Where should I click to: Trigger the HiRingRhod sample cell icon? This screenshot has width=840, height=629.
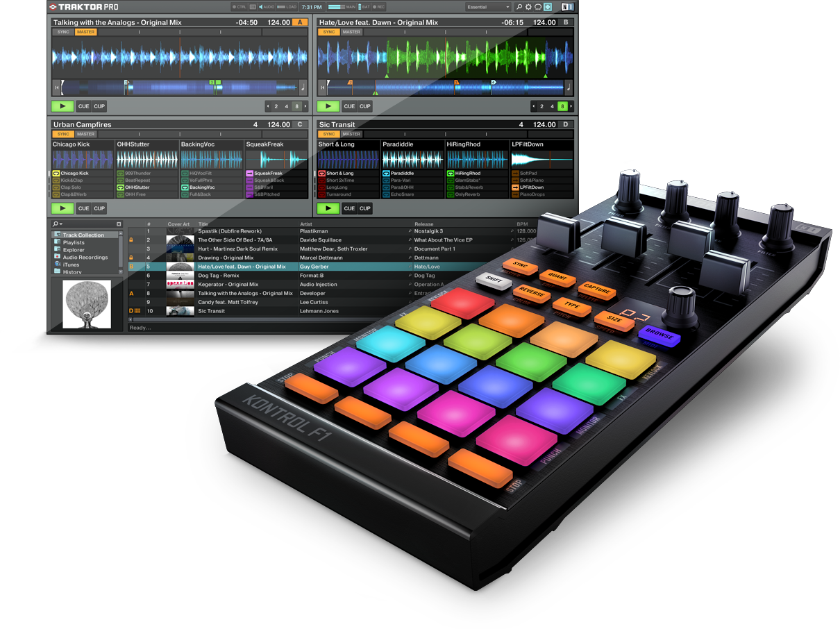tap(451, 174)
